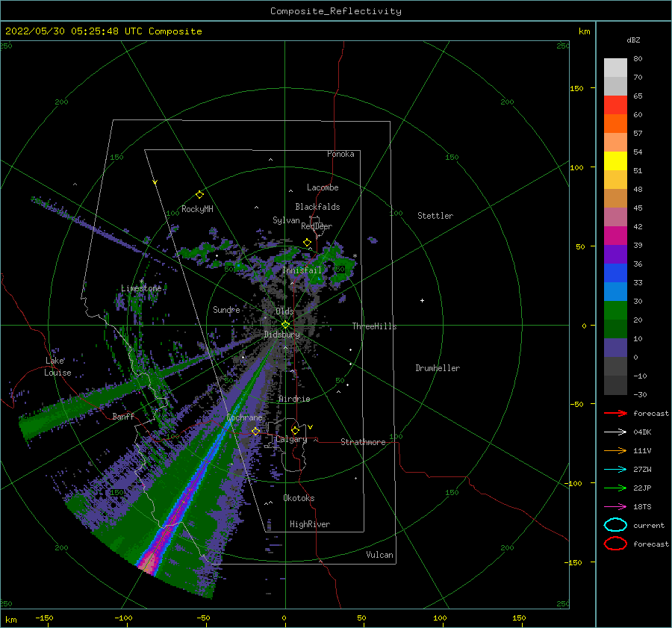This screenshot has width=672, height=628.
Task: Pick the light grey 70-80 dBZ swatch
Action: pos(615,68)
